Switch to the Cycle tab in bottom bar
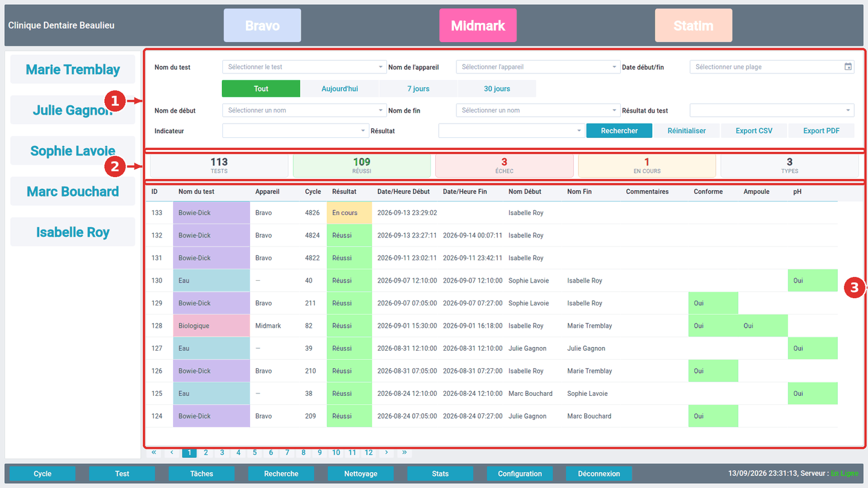 point(43,474)
